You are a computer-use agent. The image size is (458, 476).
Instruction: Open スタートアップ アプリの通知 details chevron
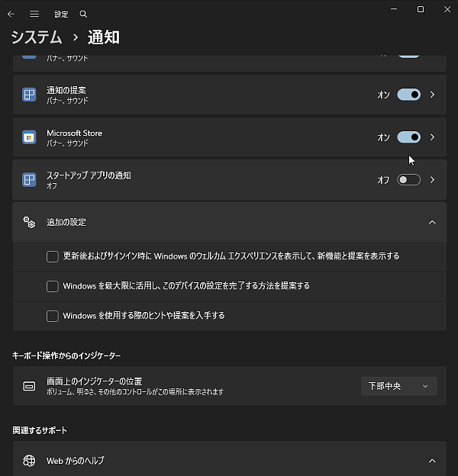433,180
